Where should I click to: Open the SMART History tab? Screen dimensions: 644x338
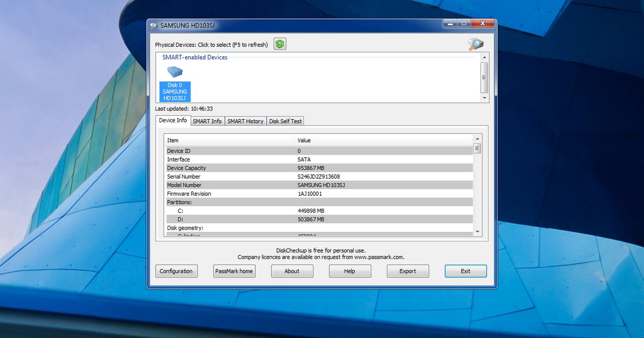pos(245,121)
